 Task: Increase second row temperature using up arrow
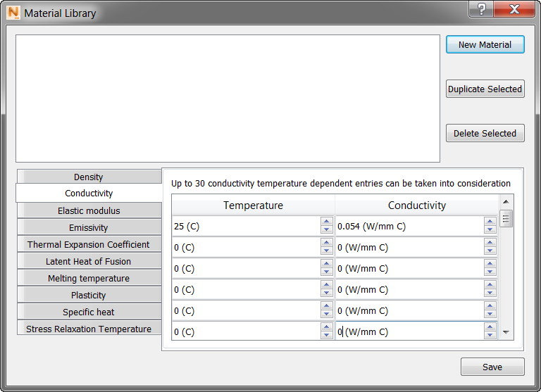point(326,244)
